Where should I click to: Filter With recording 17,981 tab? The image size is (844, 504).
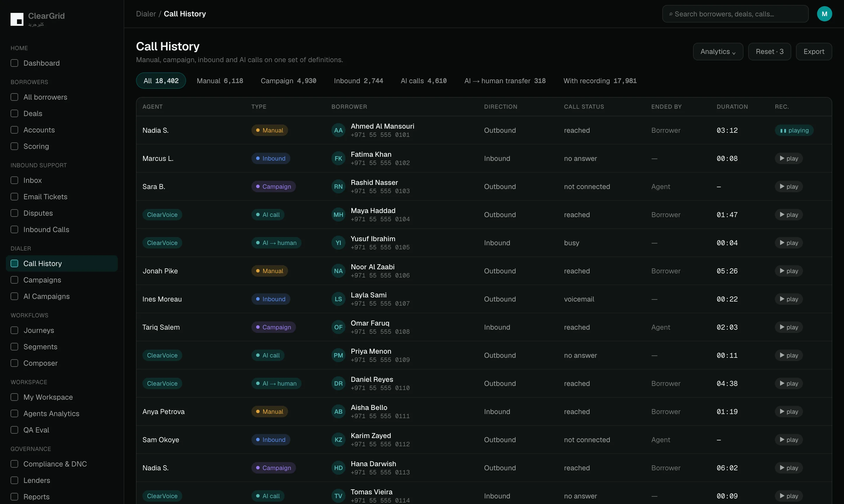click(x=600, y=81)
